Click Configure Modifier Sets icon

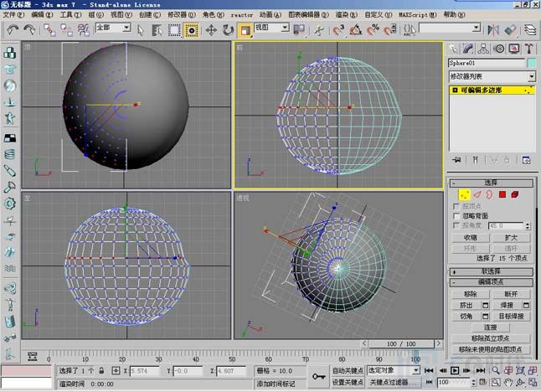coord(526,160)
